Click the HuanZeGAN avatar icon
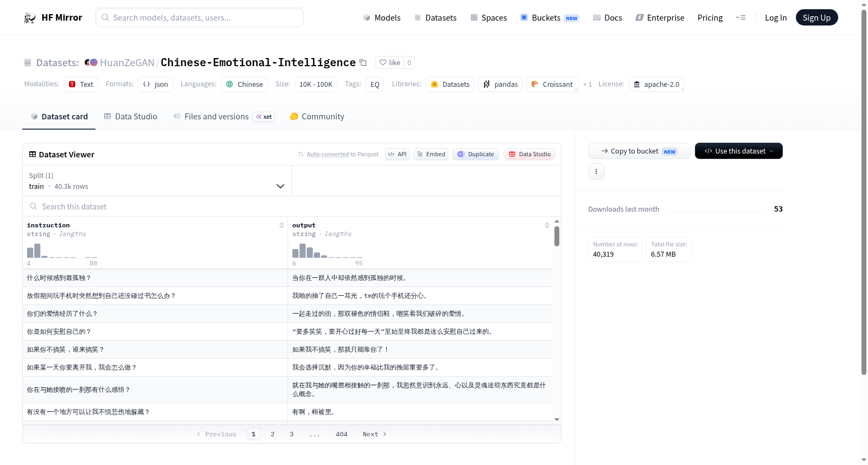 91,62
